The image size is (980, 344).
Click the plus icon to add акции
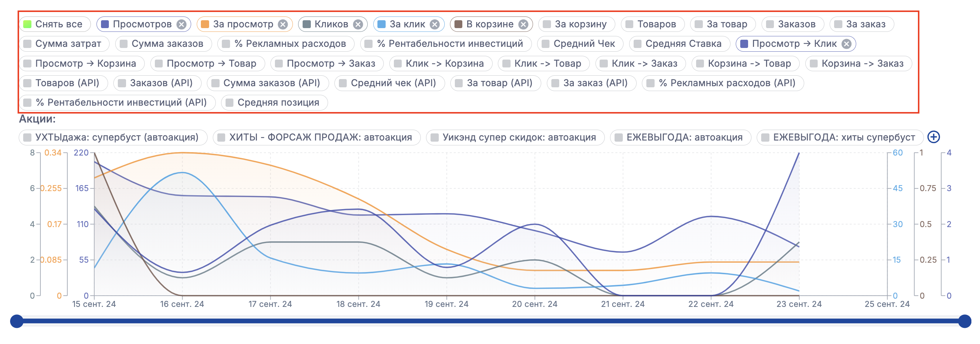[934, 137]
